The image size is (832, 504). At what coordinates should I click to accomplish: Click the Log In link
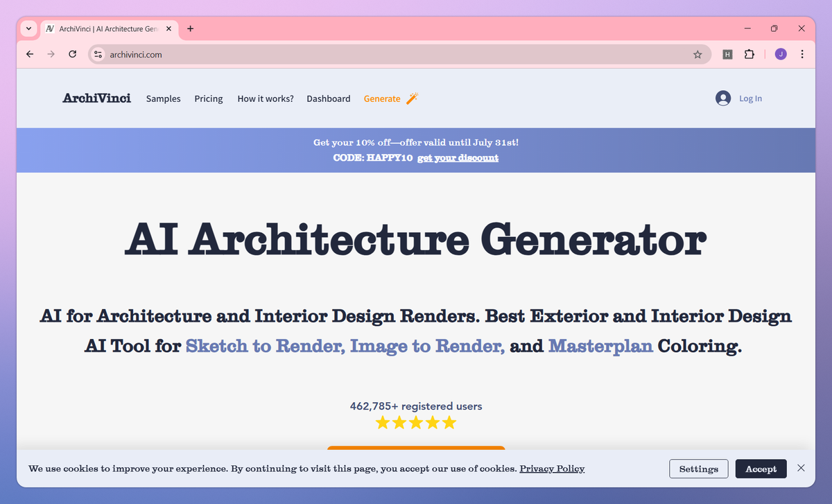(x=750, y=98)
